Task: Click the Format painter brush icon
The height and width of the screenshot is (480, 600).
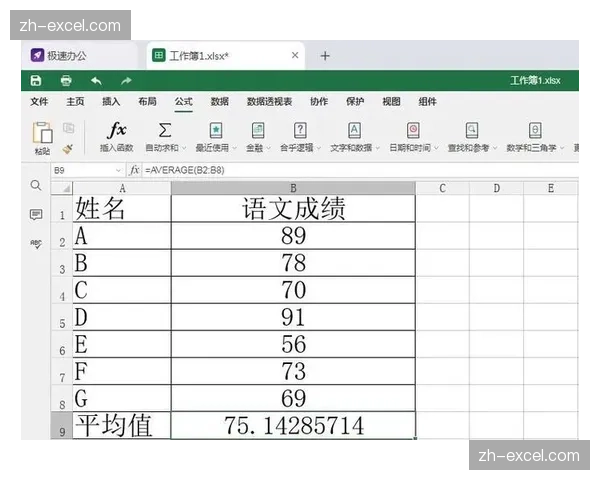Action: pyautogui.click(x=68, y=149)
